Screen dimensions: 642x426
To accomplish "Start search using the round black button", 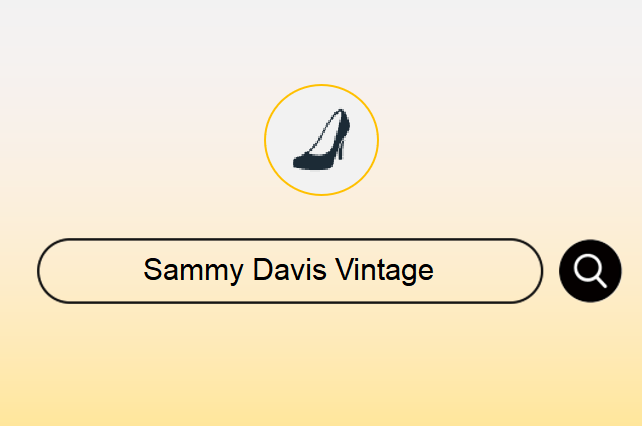I will point(590,271).
